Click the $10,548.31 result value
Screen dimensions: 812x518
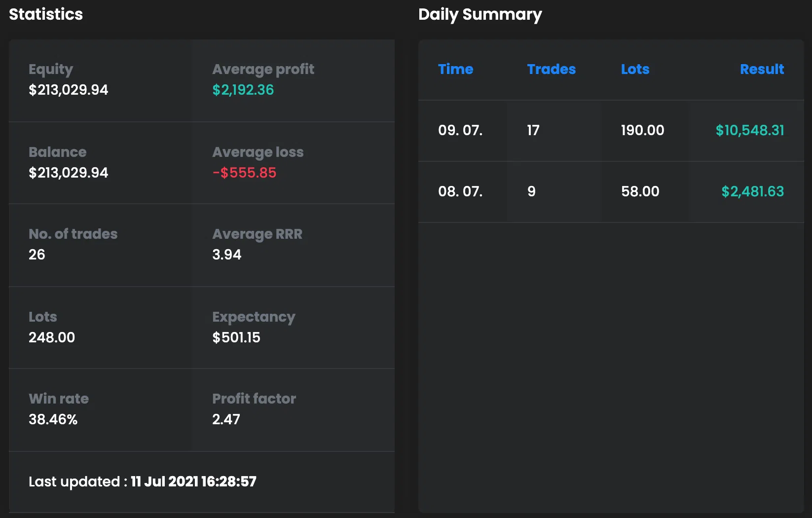tap(749, 131)
